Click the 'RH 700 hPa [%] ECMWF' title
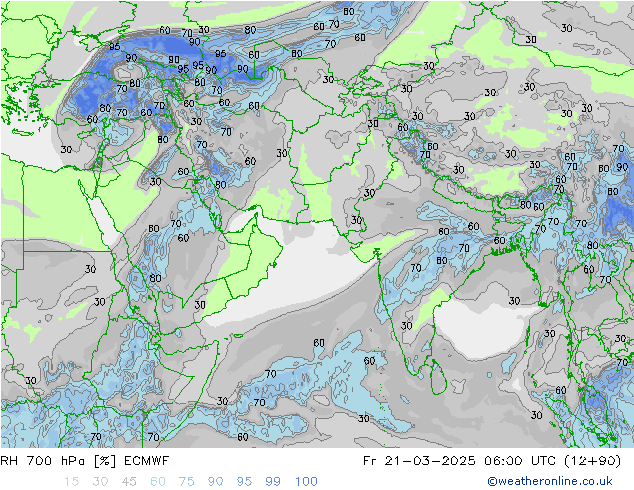 pos(85,461)
